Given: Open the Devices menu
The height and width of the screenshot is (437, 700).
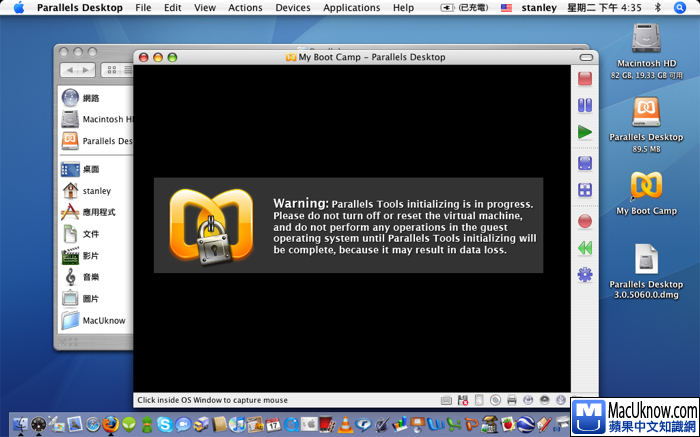Looking at the screenshot, I should click(x=293, y=8).
